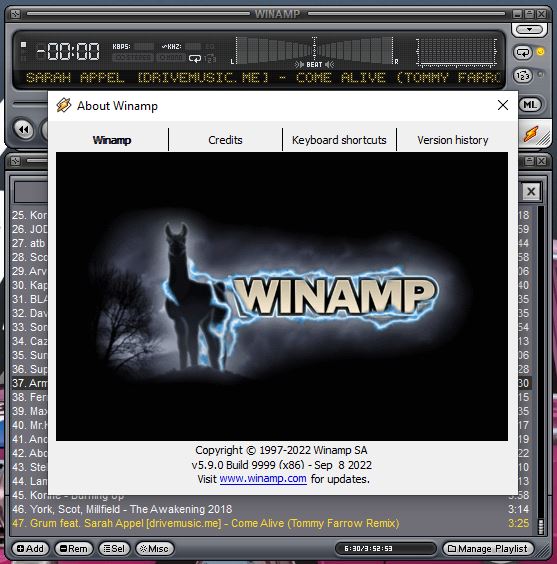Close the About Winamp dialog
This screenshot has width=557, height=564.
point(503,105)
